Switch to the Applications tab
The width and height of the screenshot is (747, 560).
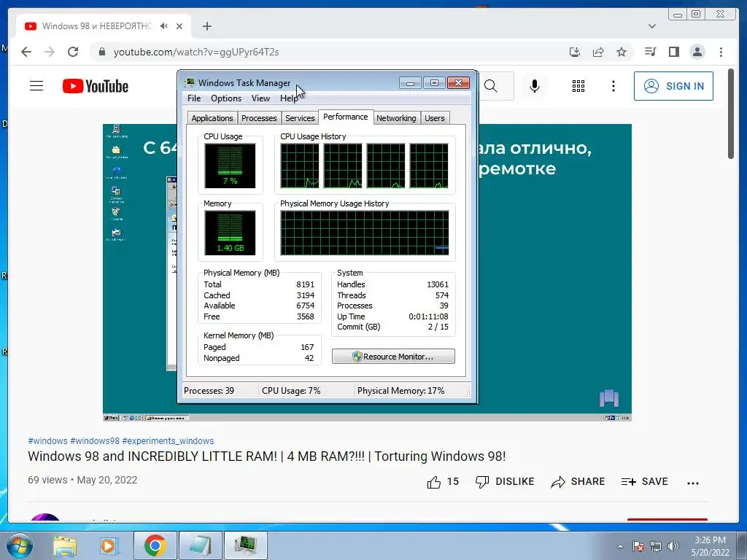(212, 118)
